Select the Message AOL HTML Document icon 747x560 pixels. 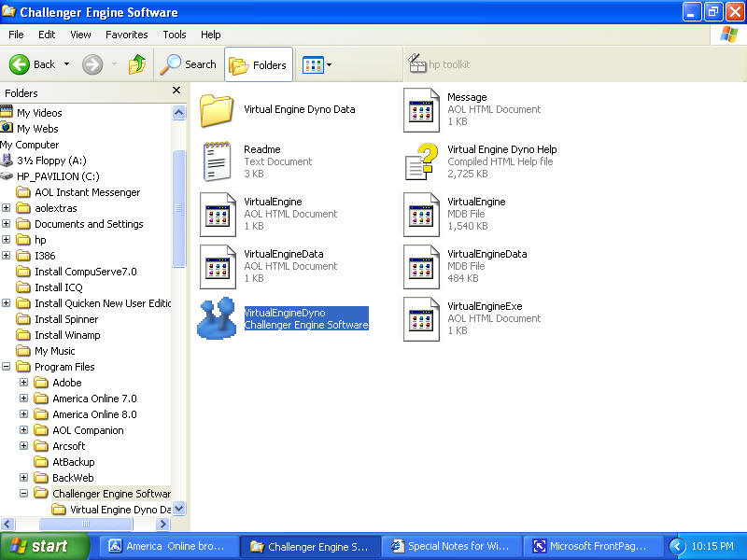421,110
